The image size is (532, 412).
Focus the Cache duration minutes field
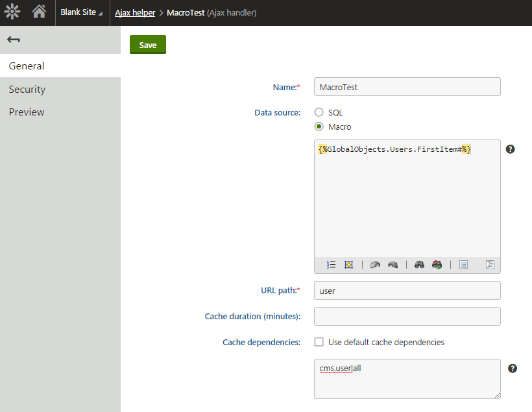coord(407,317)
